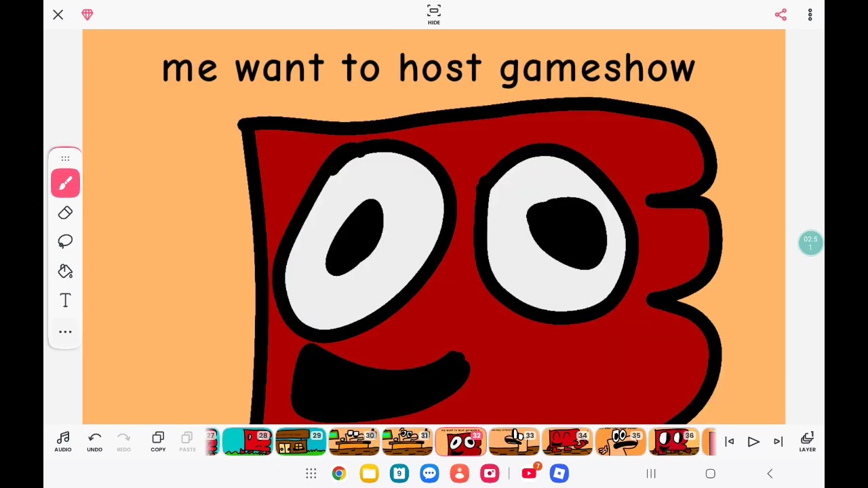The image size is (868, 488).
Task: Paste the copied frame
Action: (x=187, y=442)
